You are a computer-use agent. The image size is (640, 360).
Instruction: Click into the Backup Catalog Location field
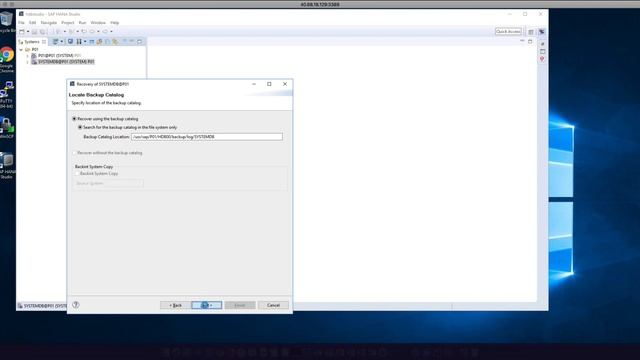207,137
